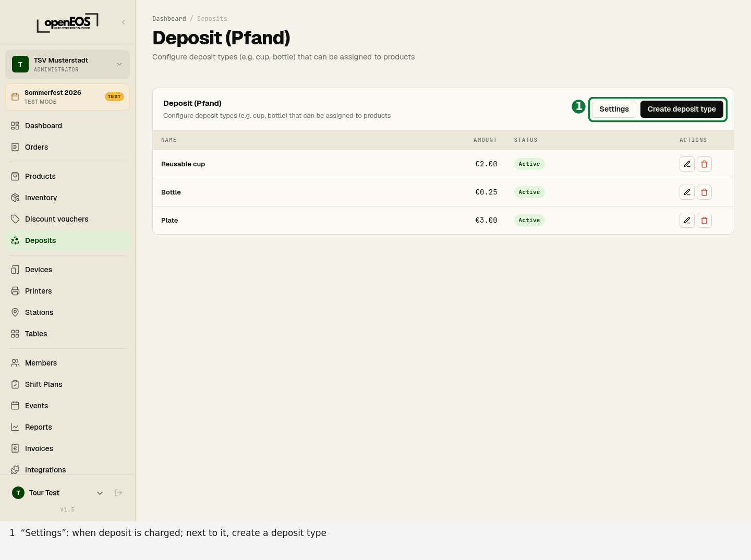Image resolution: width=751 pixels, height=560 pixels.
Task: Click the Invoices euro icon
Action: tap(15, 448)
